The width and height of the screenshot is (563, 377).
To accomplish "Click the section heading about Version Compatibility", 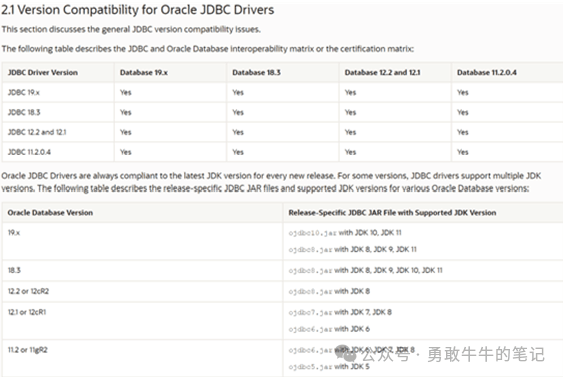I will coord(138,10).
